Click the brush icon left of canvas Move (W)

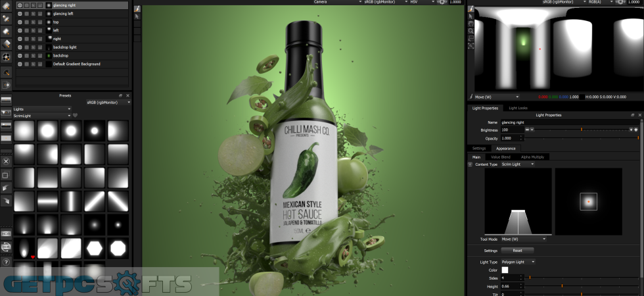471,97
